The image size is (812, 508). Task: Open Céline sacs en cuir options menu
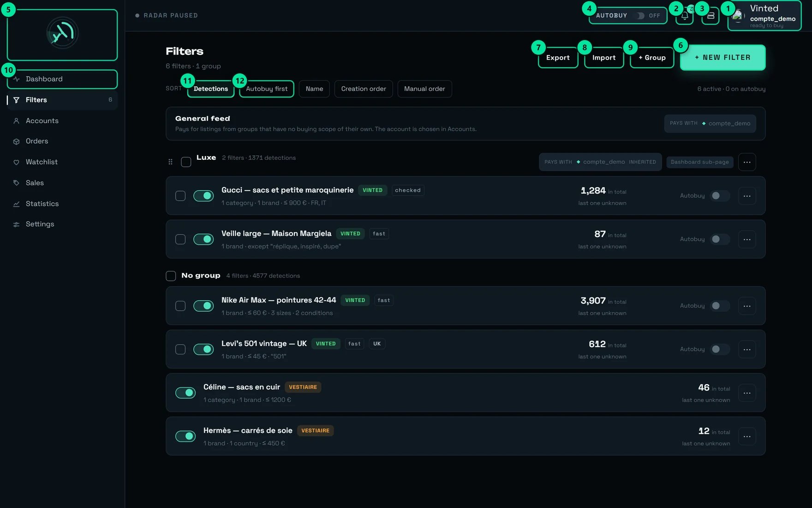(x=747, y=393)
